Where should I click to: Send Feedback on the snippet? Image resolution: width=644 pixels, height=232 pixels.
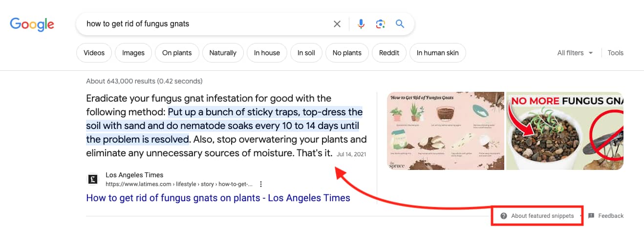pos(611,216)
